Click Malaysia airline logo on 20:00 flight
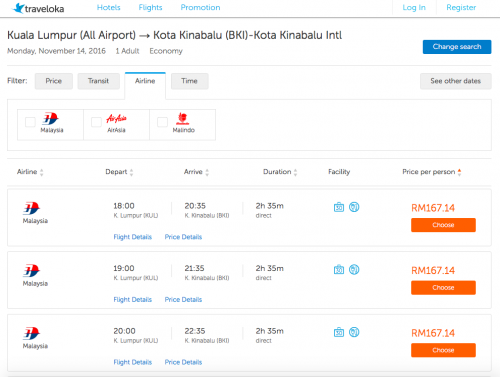The width and height of the screenshot is (500, 377). [x=32, y=333]
